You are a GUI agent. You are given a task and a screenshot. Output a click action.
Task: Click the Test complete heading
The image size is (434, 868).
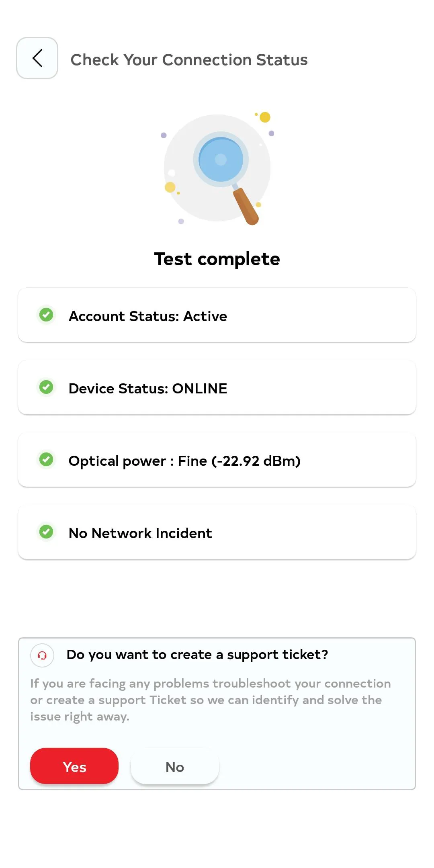click(217, 259)
